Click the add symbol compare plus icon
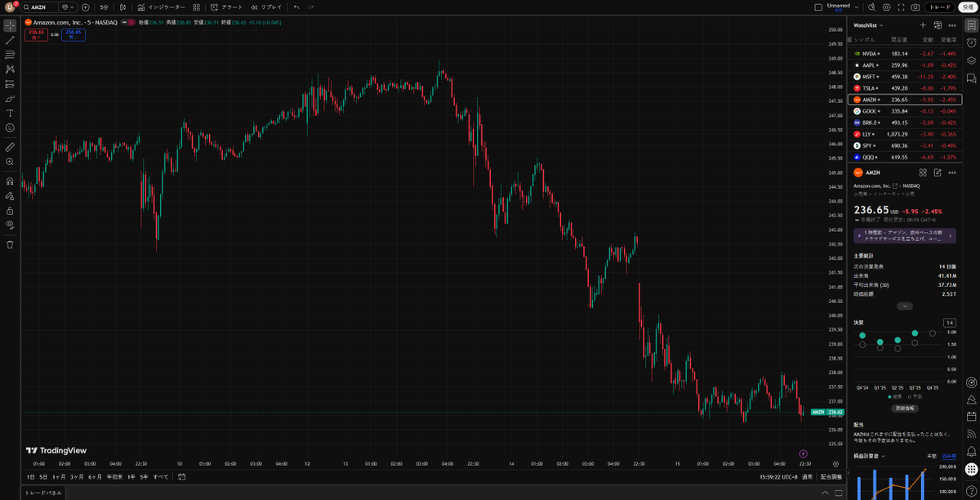Screen dimensions: 980x500 pos(85,7)
